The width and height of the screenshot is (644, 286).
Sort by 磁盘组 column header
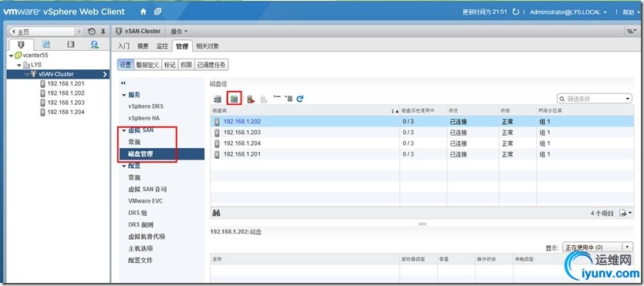(305, 111)
